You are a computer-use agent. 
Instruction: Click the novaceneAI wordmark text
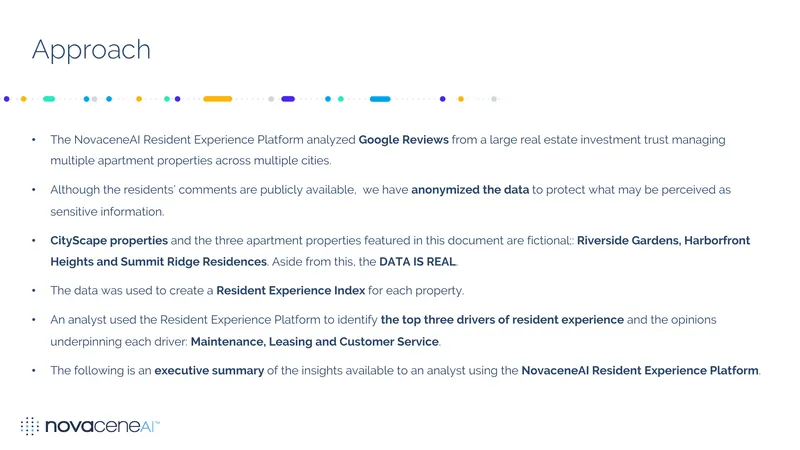tap(103, 426)
